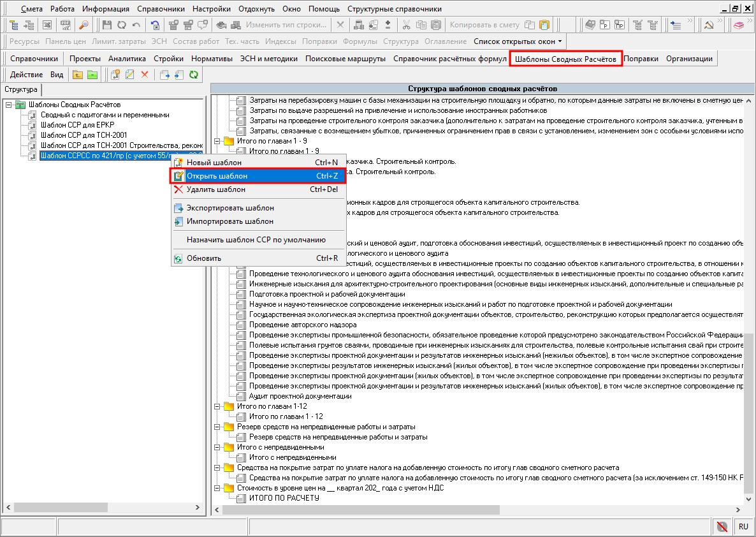Click the hammer and sickle toolbar icon
The width and height of the screenshot is (756, 537).
point(708,26)
